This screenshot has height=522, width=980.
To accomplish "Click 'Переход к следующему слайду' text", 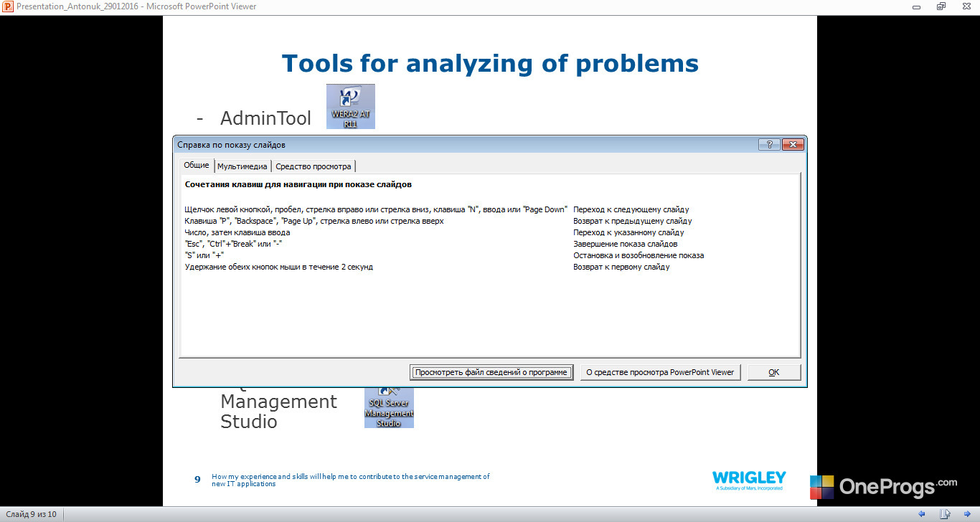I will (x=631, y=209).
